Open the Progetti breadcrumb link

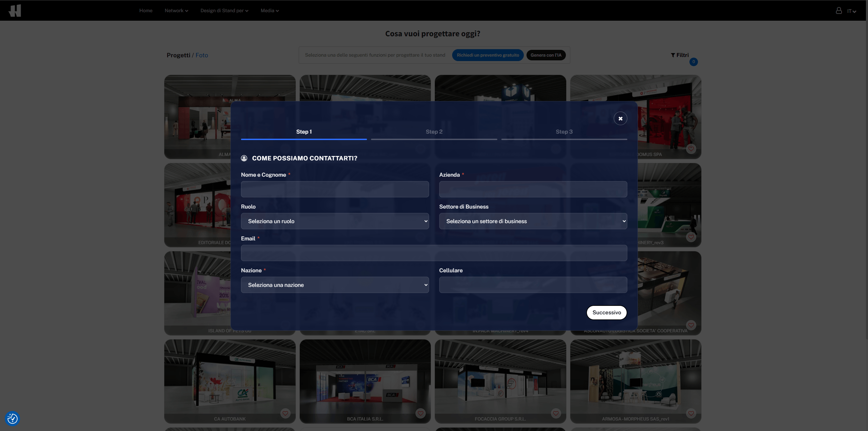(178, 55)
